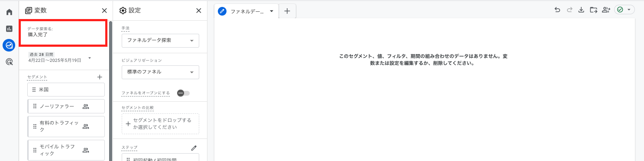Click the drag handle of 有料のトラフィック segment
Viewport: 644px width, 161px height.
coord(35,126)
